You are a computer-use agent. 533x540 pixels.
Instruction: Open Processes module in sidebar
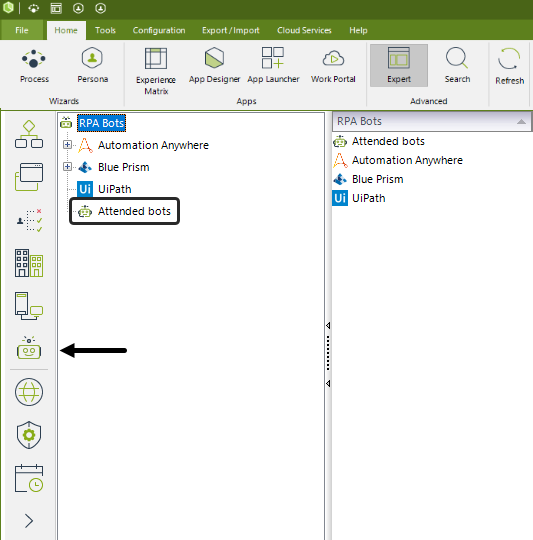tap(29, 134)
